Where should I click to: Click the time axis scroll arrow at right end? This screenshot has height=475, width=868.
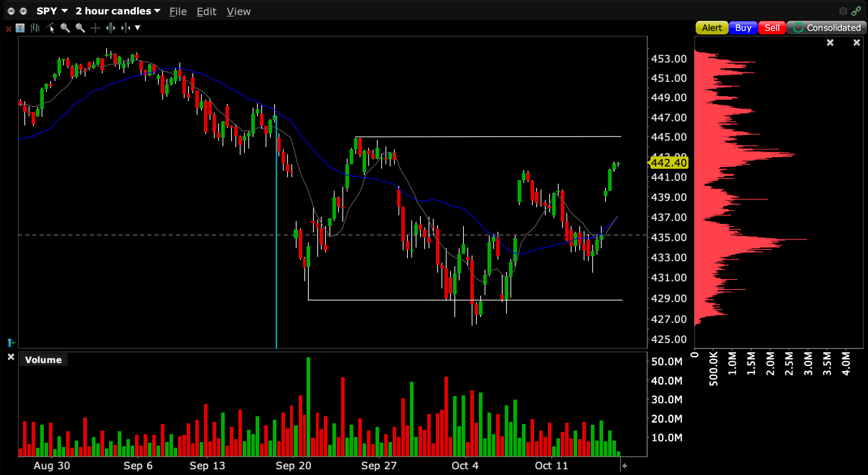coord(625,466)
